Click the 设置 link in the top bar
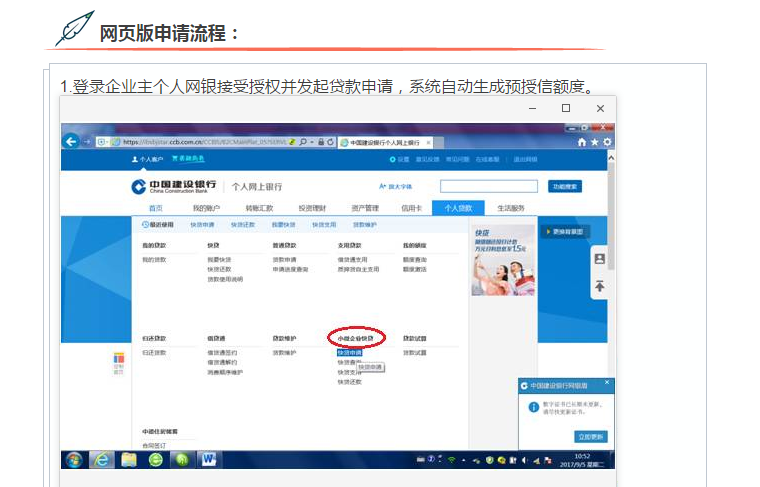Image resolution: width=760 pixels, height=487 pixels. point(399,159)
